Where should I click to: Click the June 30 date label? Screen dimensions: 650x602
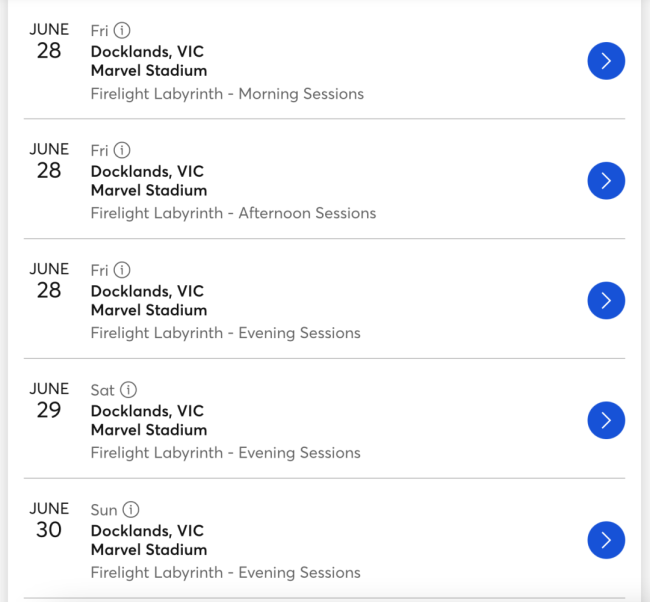[x=49, y=520]
